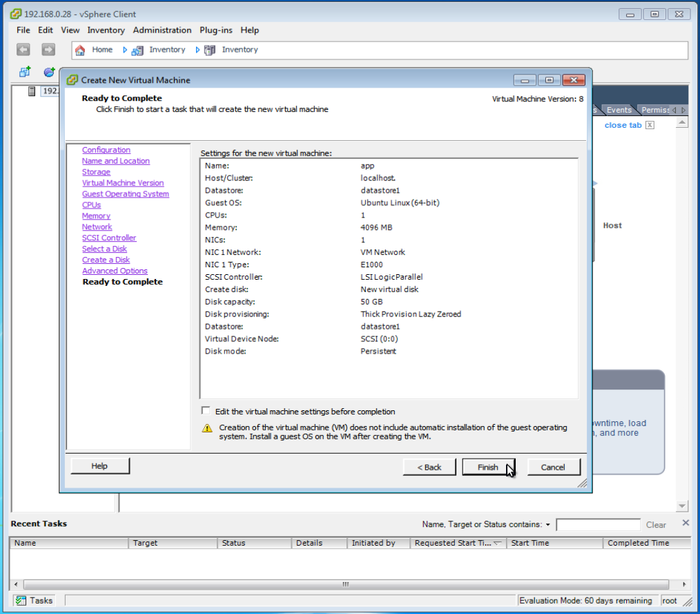This screenshot has height=614, width=700.
Task: Close the Recent Tasks panel with its X
Action: tap(686, 523)
